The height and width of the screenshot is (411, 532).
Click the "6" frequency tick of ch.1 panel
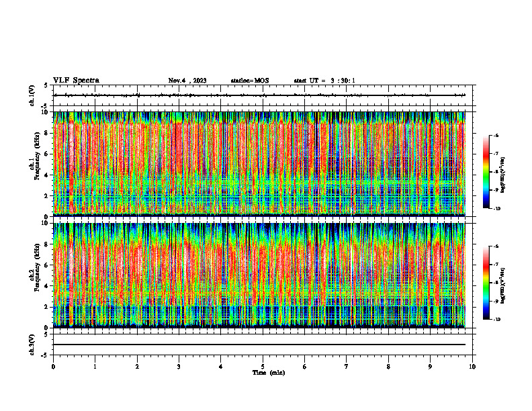point(47,154)
